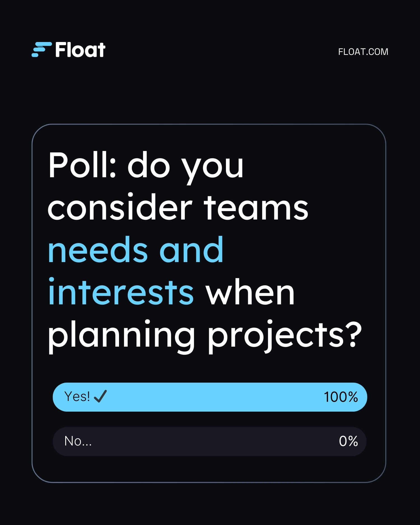Click the 'consider teams' text line
This screenshot has width=420, height=525.
pyautogui.click(x=178, y=208)
